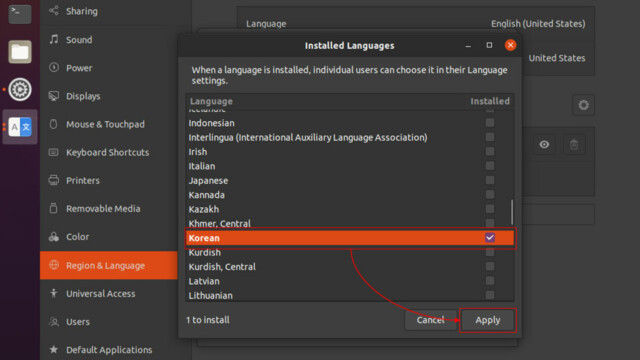640x360 pixels.
Task: Open the Files dock icon
Action: point(20,52)
